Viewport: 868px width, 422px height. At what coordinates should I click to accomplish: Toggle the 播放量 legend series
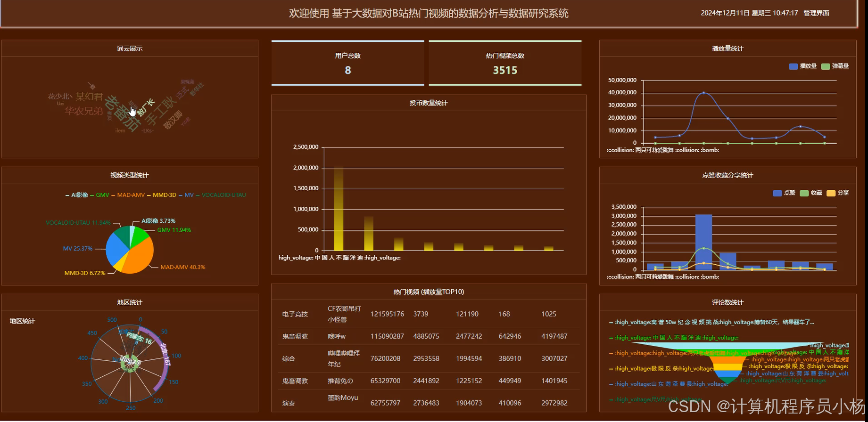pyautogui.click(x=802, y=66)
